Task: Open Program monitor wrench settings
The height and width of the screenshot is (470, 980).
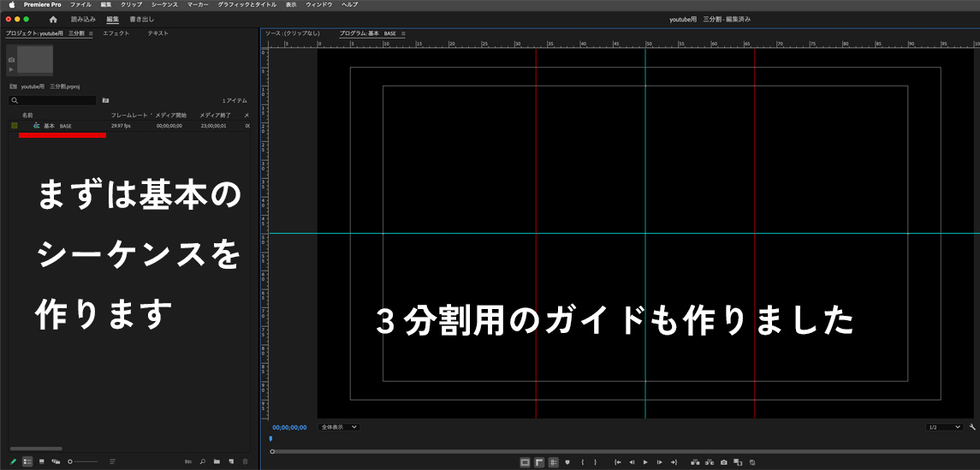Action: 972,427
